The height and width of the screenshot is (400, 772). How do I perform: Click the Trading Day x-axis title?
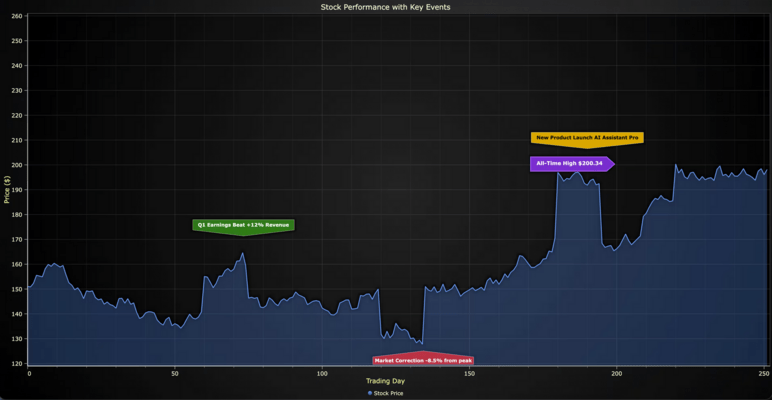coord(385,381)
